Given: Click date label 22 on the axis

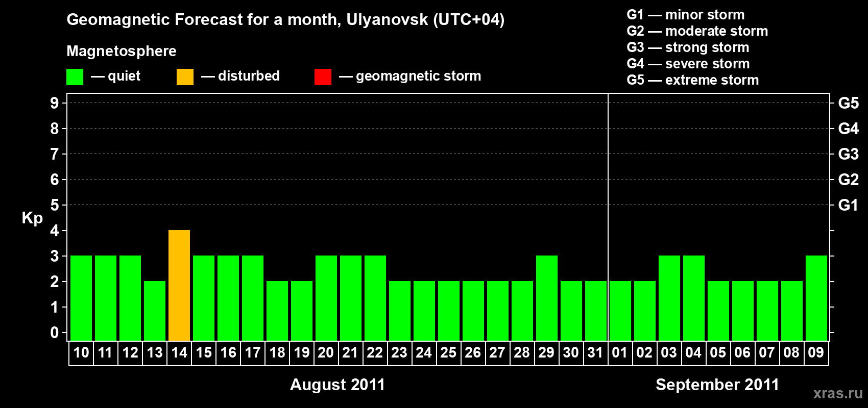Looking at the screenshot, I should [375, 352].
